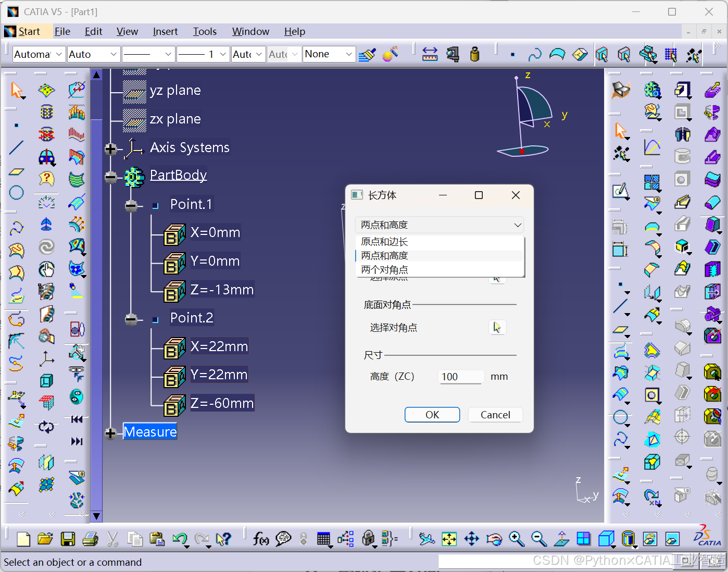Click the Zoom Out magnifier icon
This screenshot has height=572, width=728.
pyautogui.click(x=538, y=539)
